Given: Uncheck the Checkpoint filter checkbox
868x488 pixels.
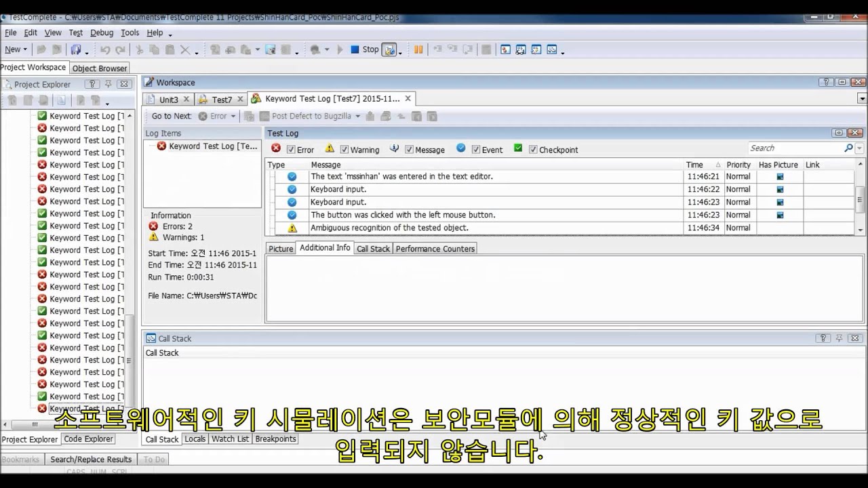Looking at the screenshot, I should point(533,150).
